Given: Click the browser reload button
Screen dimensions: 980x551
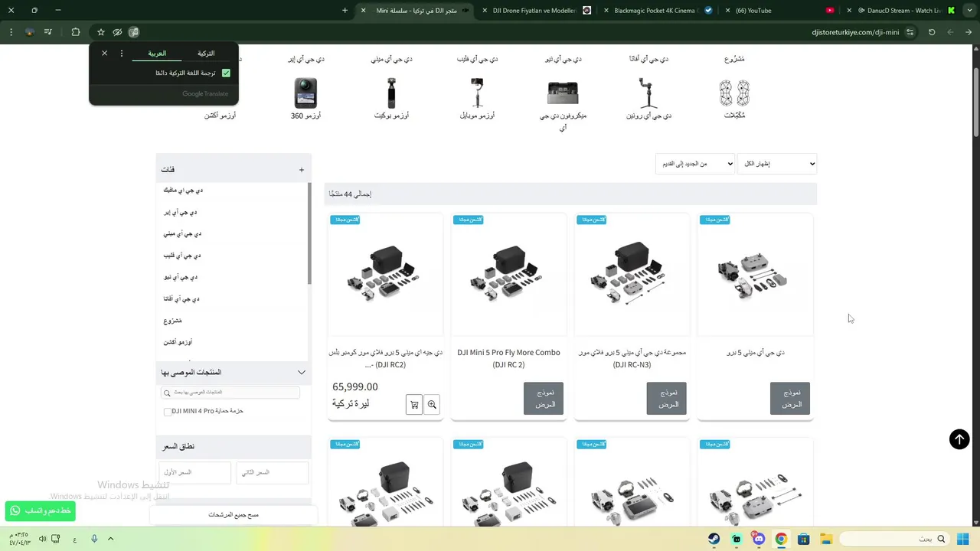Looking at the screenshot, I should point(932,32).
